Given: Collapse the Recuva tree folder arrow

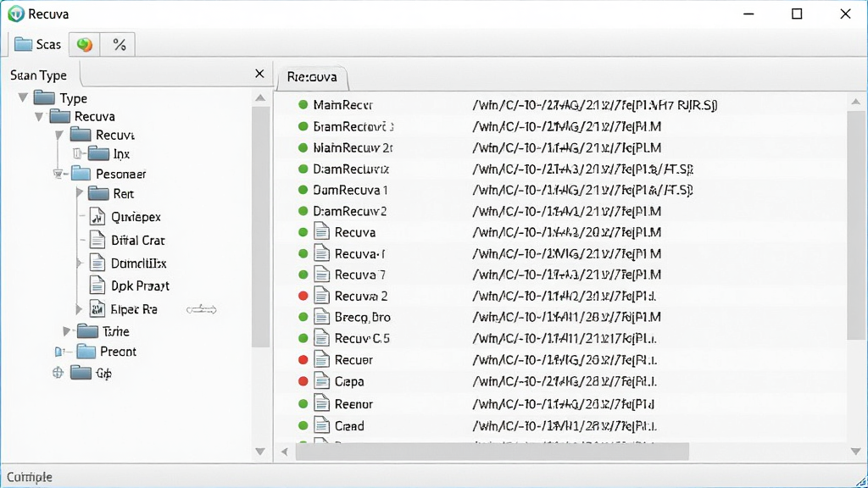Looking at the screenshot, I should [x=39, y=117].
